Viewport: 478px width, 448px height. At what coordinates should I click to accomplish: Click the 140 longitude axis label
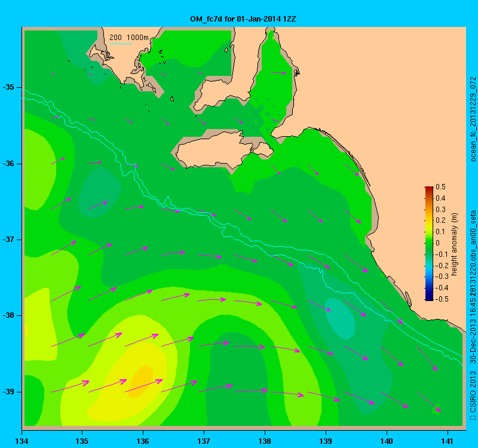click(x=387, y=441)
